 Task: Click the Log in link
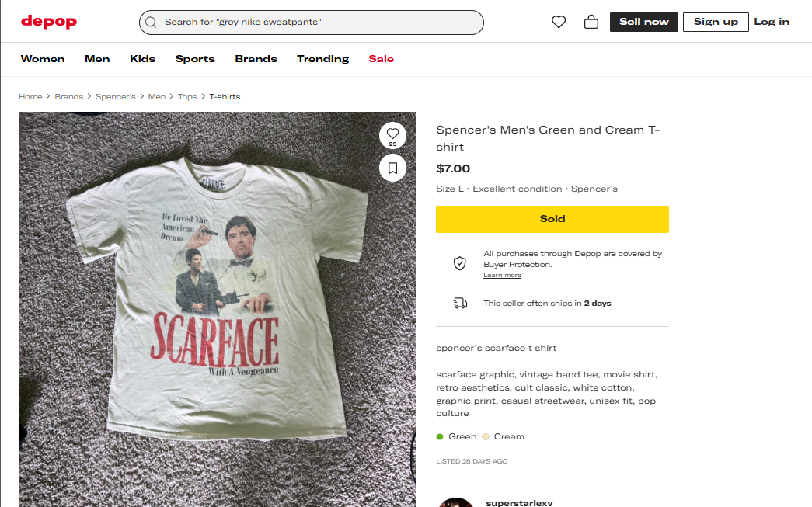click(772, 22)
